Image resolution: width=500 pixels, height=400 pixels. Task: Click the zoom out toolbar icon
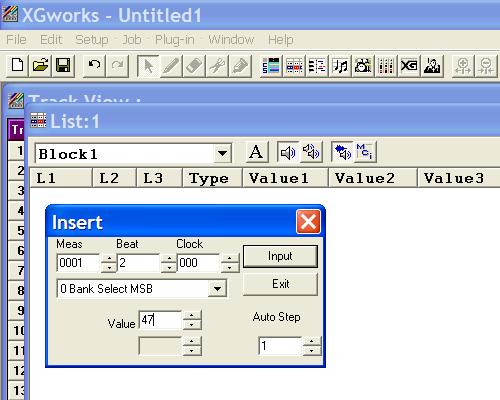[486, 65]
